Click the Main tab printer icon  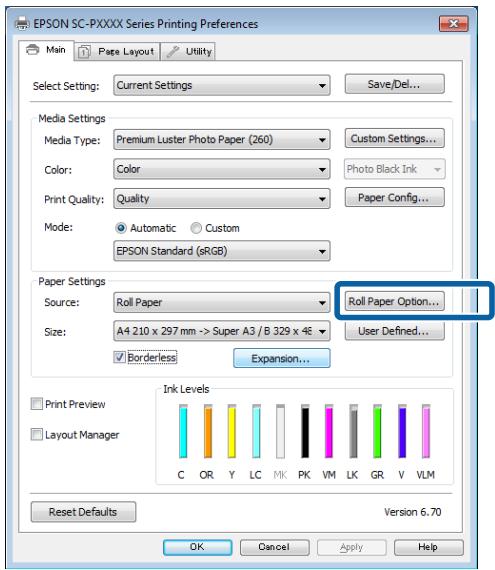(33, 49)
